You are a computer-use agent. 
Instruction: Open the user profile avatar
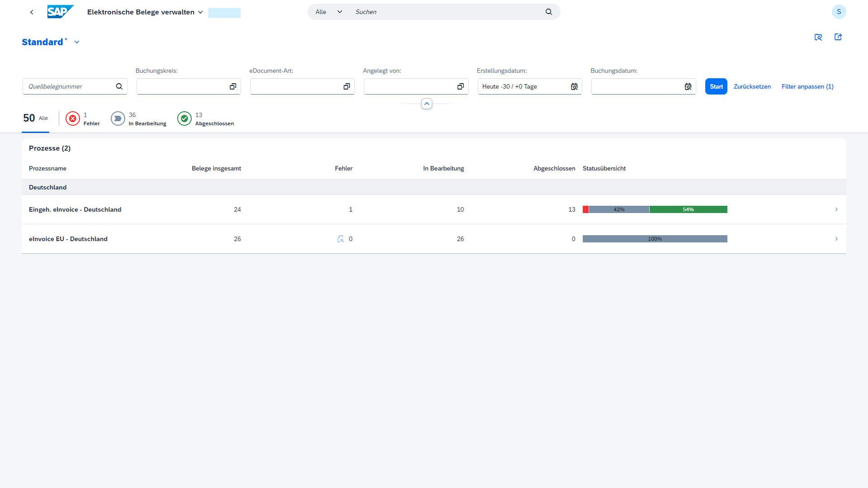tap(839, 12)
